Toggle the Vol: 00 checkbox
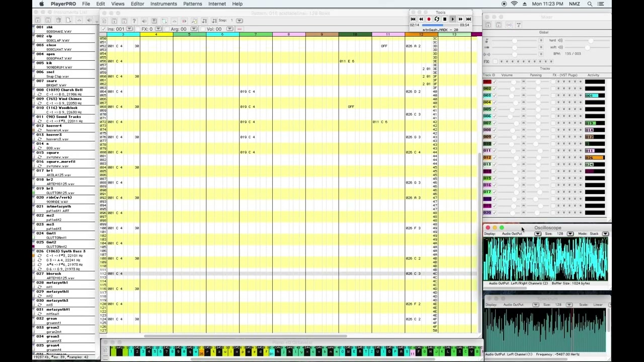644x362 pixels. pos(203,29)
